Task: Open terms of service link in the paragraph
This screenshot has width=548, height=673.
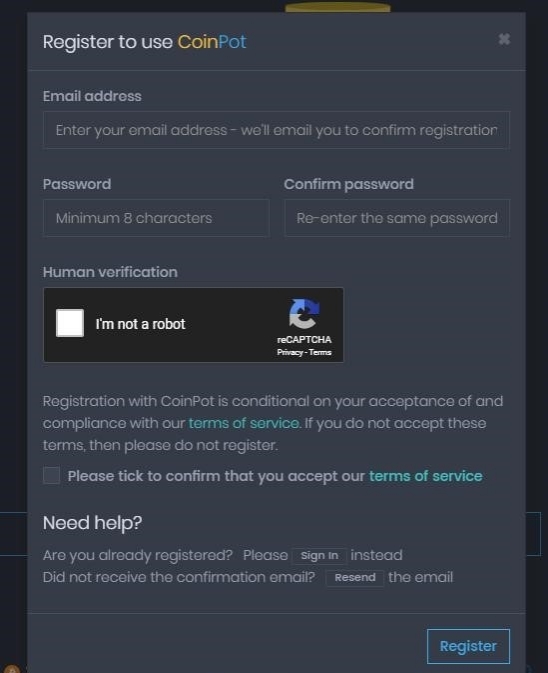Action: [x=244, y=423]
